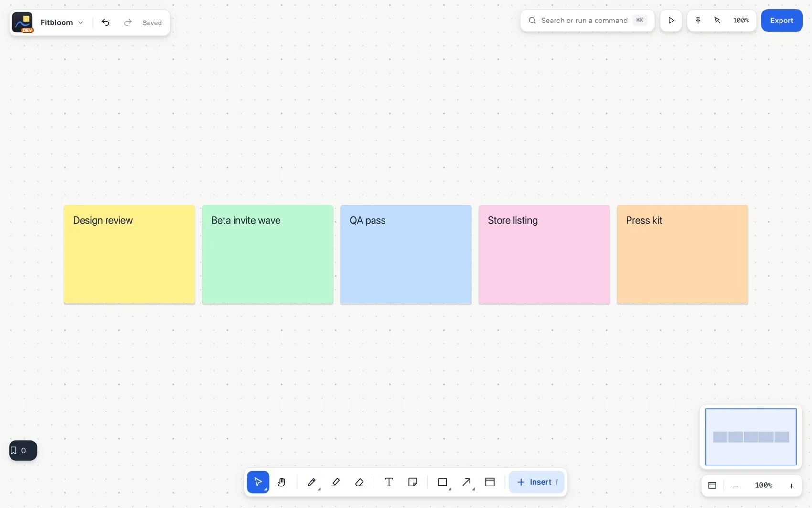This screenshot has width=812, height=508.
Task: Select the pointer selection tool
Action: click(258, 482)
